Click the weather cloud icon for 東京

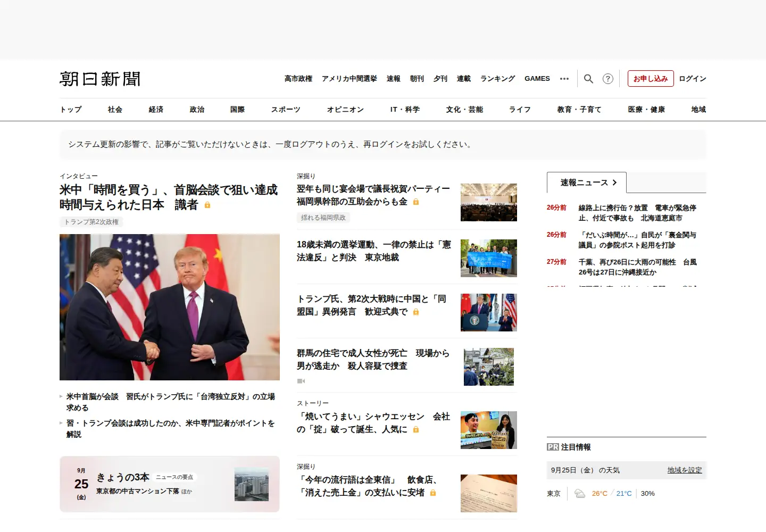(580, 494)
